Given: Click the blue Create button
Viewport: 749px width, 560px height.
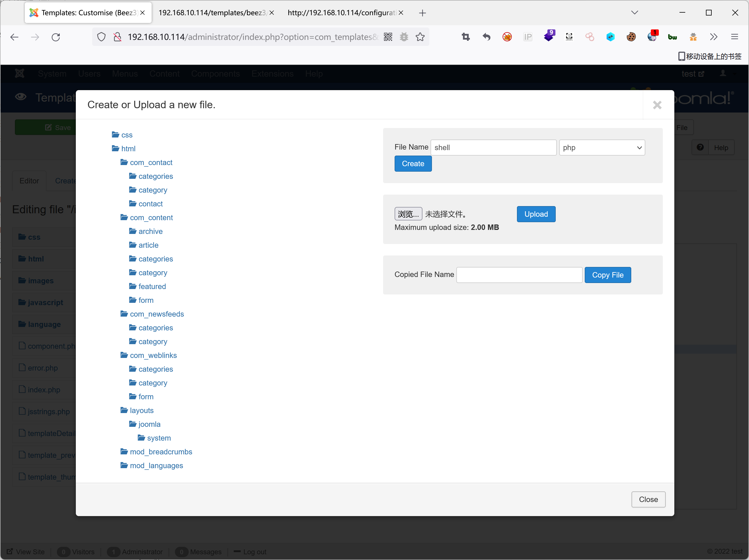Looking at the screenshot, I should 413,164.
